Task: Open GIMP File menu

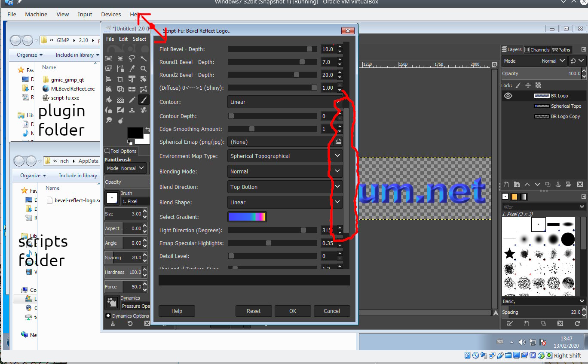Action: [110, 39]
